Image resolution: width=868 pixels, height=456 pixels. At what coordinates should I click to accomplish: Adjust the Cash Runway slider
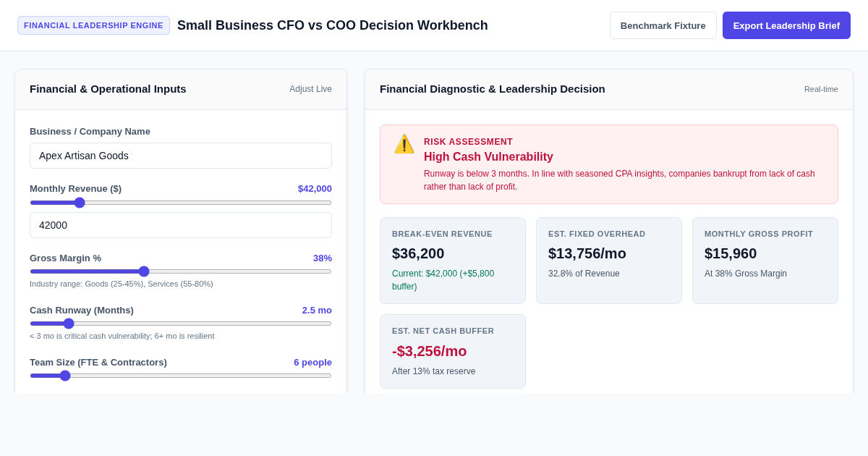181,324
